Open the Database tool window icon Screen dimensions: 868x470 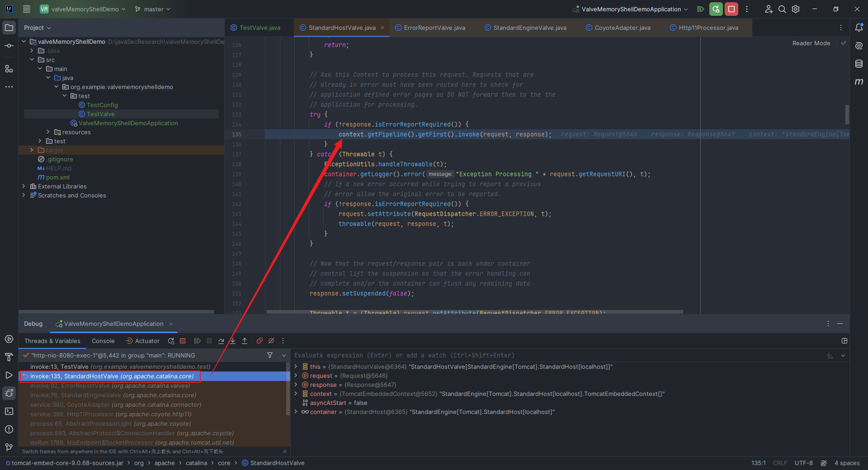pyautogui.click(x=859, y=64)
